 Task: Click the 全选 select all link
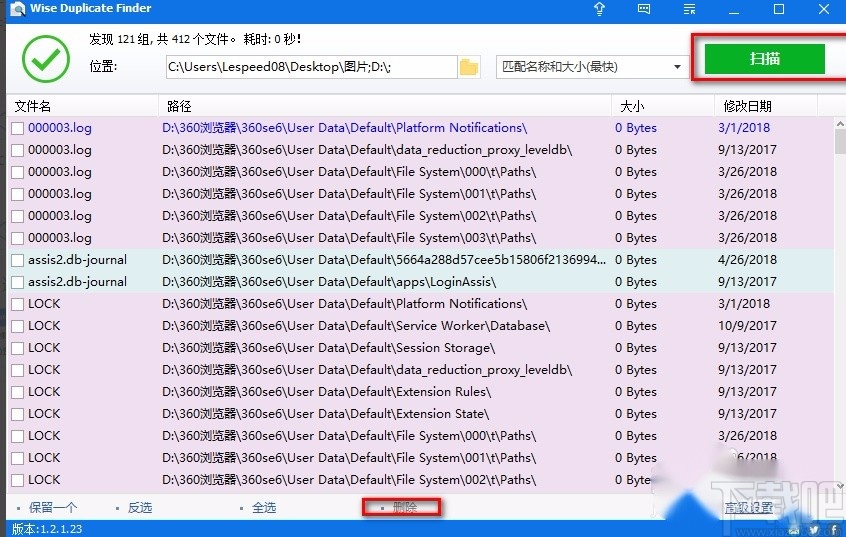[x=264, y=507]
